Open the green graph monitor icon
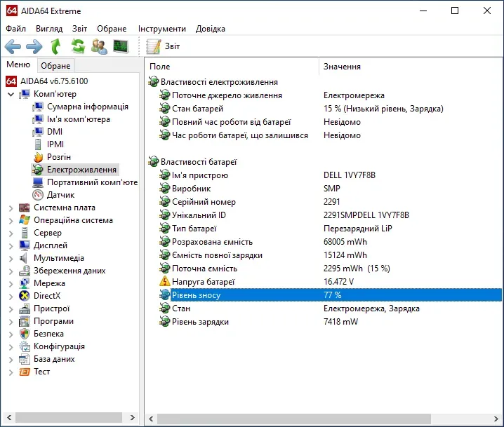The image size is (504, 427). [x=121, y=47]
